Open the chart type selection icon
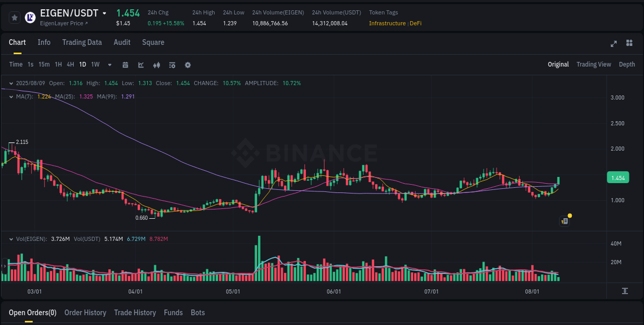The image size is (644, 325). (x=141, y=64)
